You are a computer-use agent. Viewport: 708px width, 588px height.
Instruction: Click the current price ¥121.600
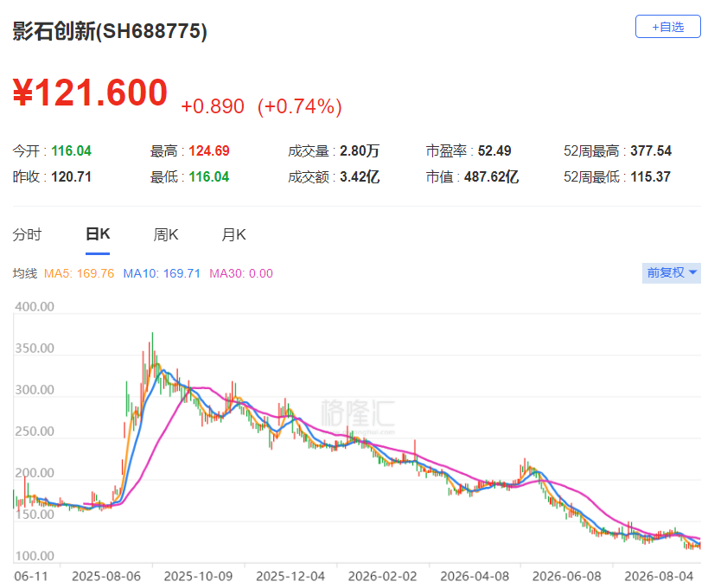pyautogui.click(x=90, y=93)
